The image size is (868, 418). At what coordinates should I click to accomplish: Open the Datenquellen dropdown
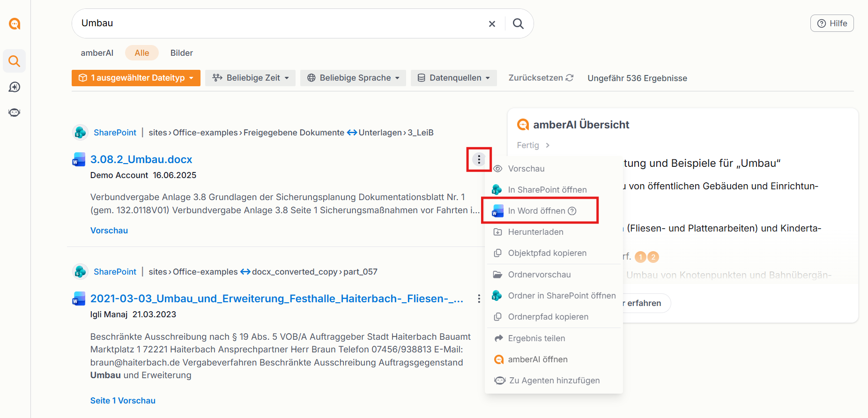coord(453,78)
